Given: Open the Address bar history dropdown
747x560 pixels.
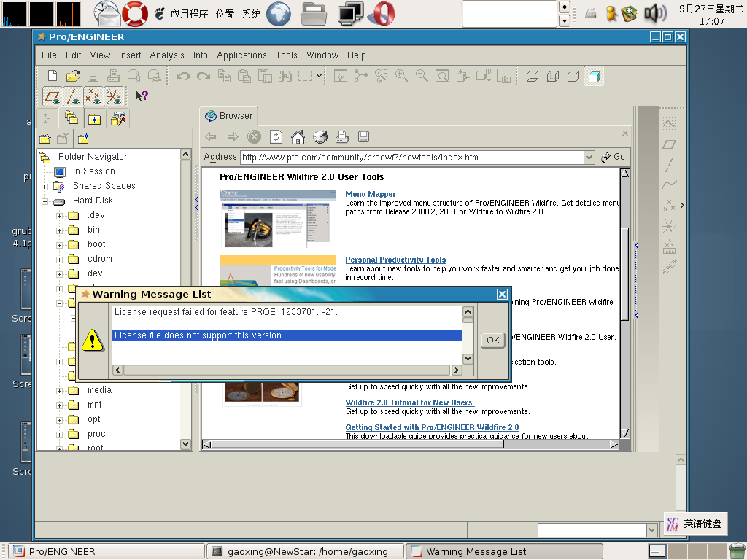Looking at the screenshot, I should (x=589, y=157).
